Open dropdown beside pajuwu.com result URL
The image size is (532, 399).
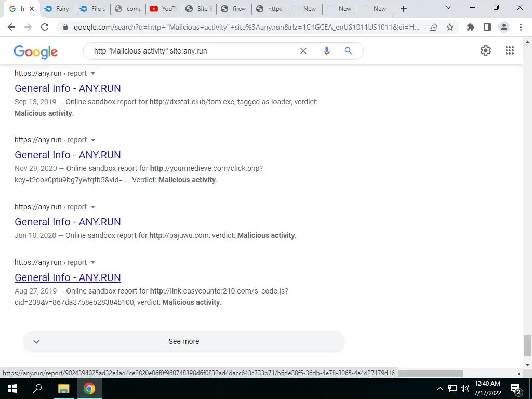pyautogui.click(x=93, y=207)
